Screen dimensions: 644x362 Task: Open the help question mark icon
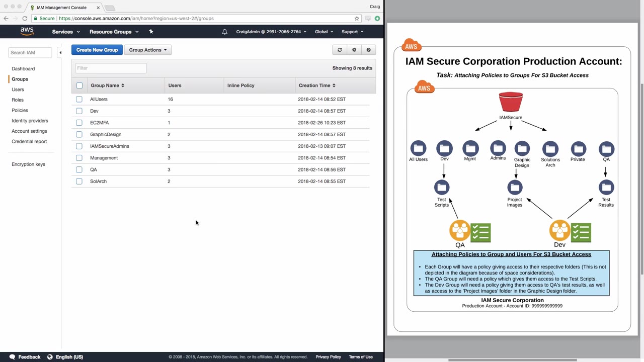pos(368,50)
